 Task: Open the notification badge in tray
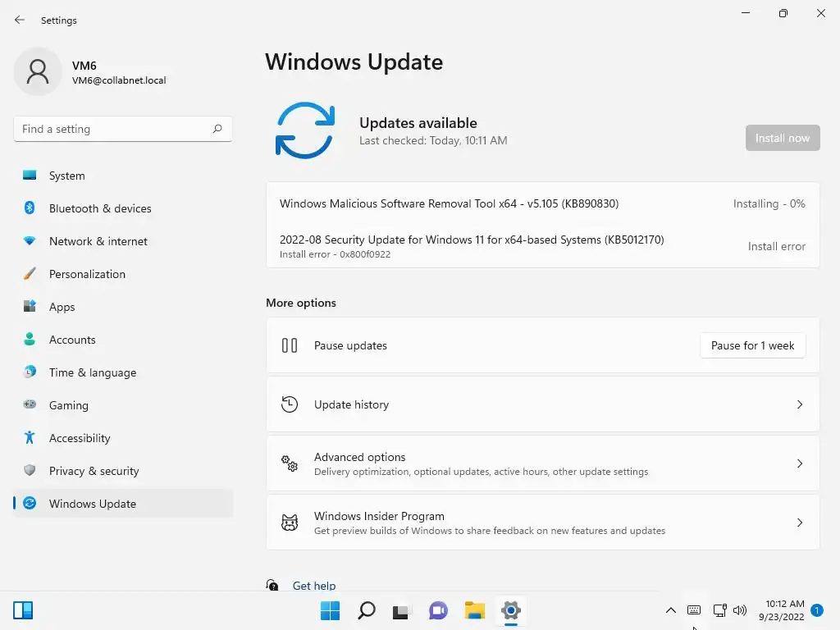pyautogui.click(x=817, y=610)
